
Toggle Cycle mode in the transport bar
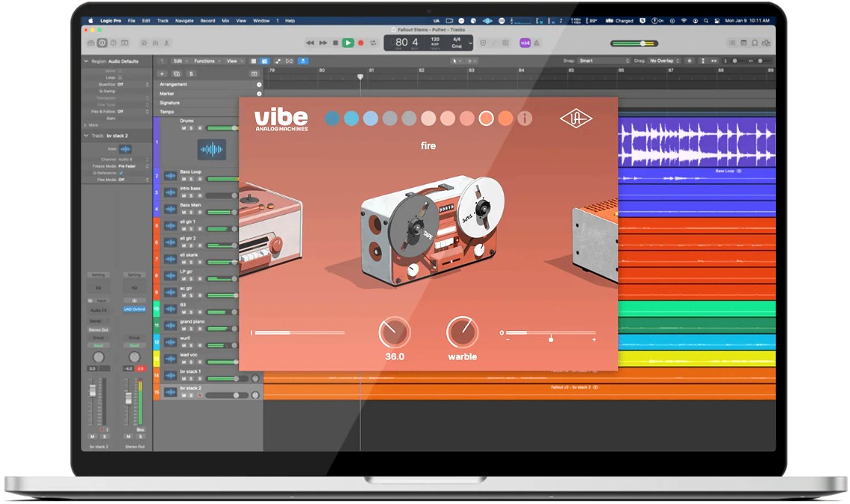tap(373, 42)
